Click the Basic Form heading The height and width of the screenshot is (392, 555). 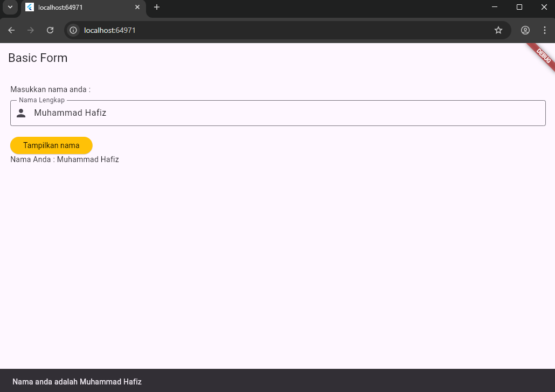[38, 58]
